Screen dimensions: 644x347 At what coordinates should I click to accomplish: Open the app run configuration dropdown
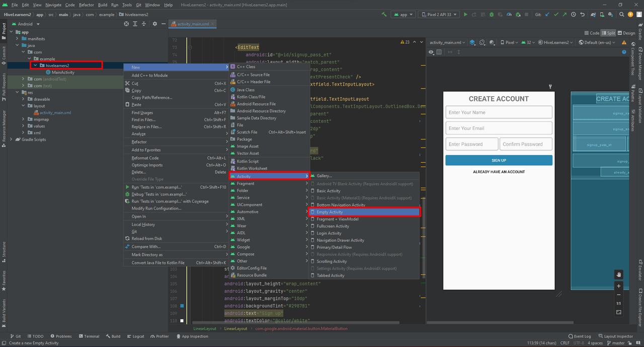pyautogui.click(x=403, y=15)
